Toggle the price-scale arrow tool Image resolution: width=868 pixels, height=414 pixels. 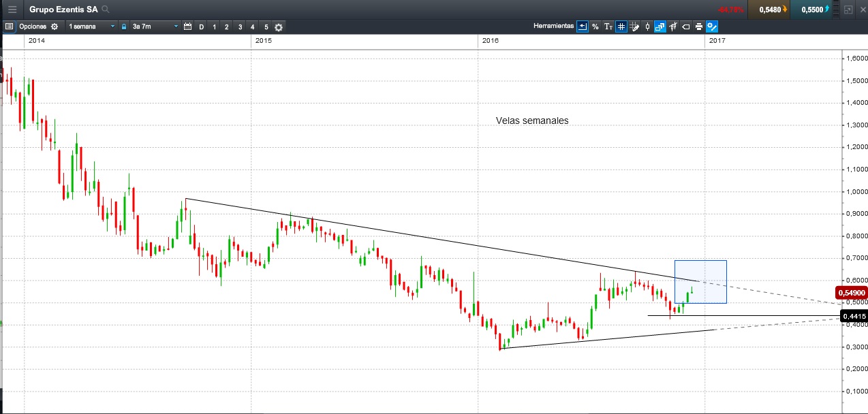click(x=582, y=27)
